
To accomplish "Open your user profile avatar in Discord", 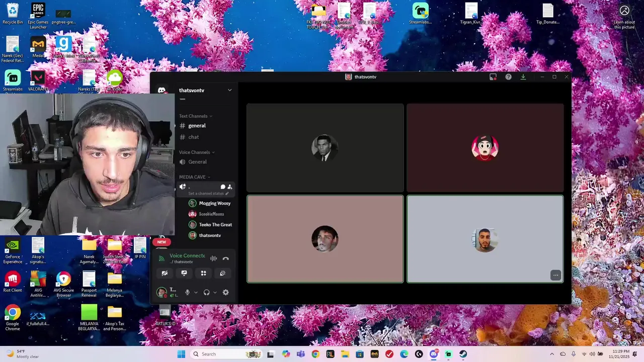I will [x=162, y=292].
